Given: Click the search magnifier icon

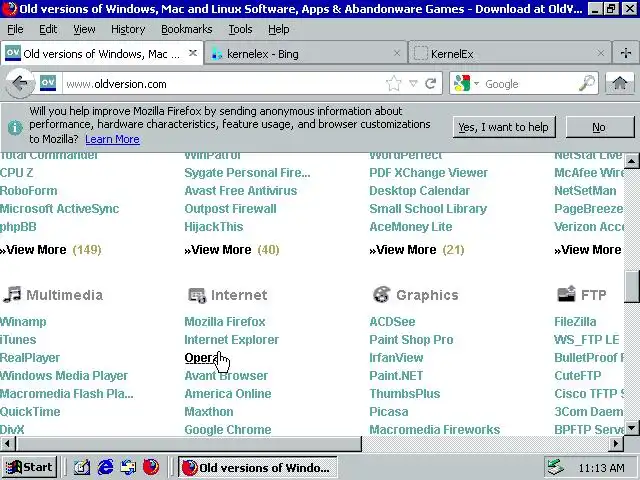Looking at the screenshot, I should click(587, 84).
